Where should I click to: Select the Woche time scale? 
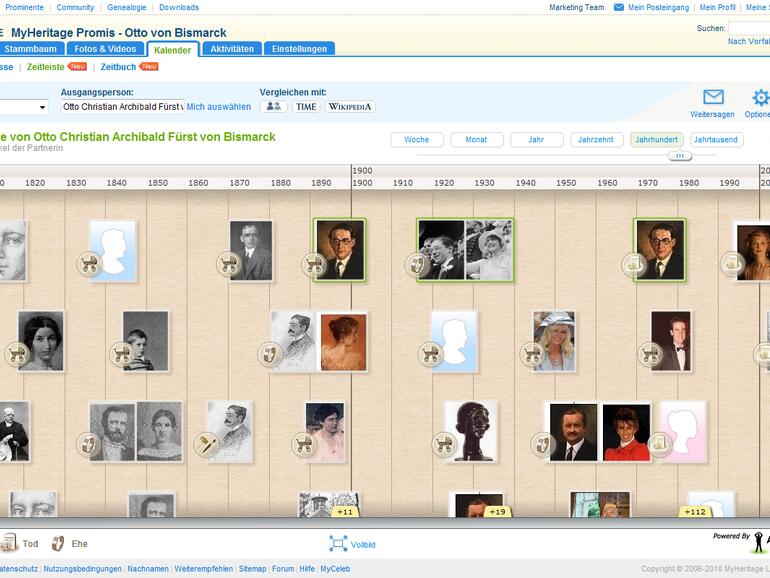click(417, 139)
